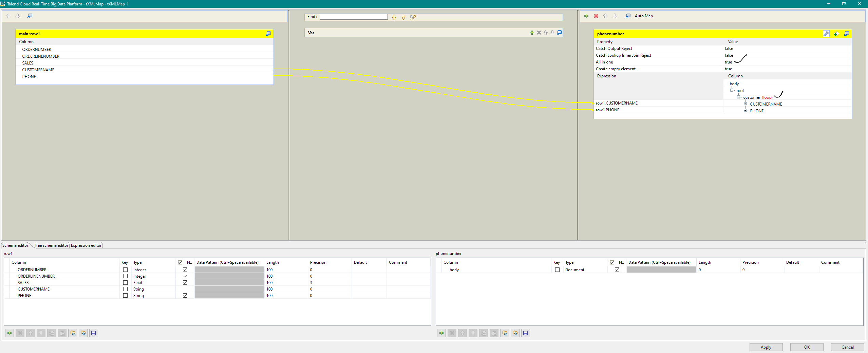The width and height of the screenshot is (868, 353).
Task: Select Length cell for PHONE row
Action: coord(286,296)
